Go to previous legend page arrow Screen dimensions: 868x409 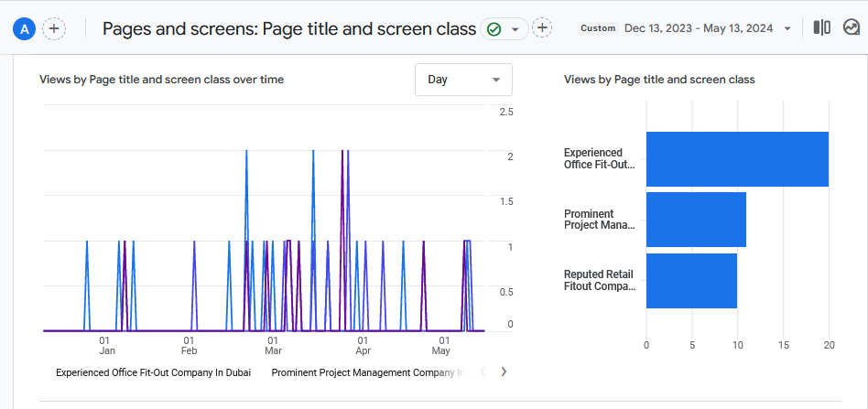(x=483, y=371)
